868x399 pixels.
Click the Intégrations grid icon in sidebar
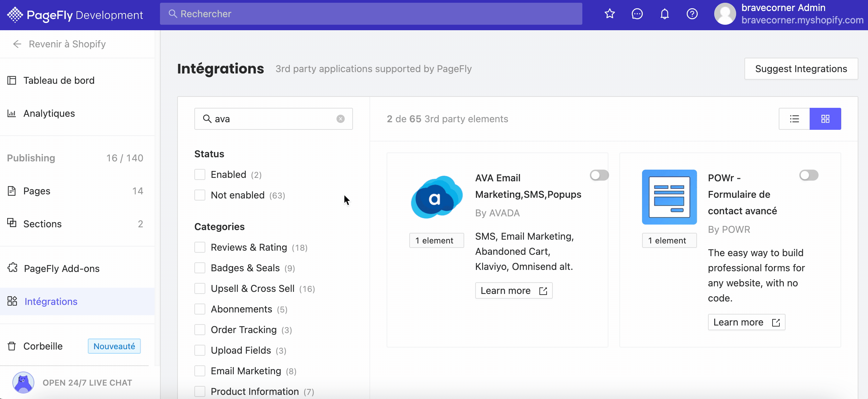point(12,301)
